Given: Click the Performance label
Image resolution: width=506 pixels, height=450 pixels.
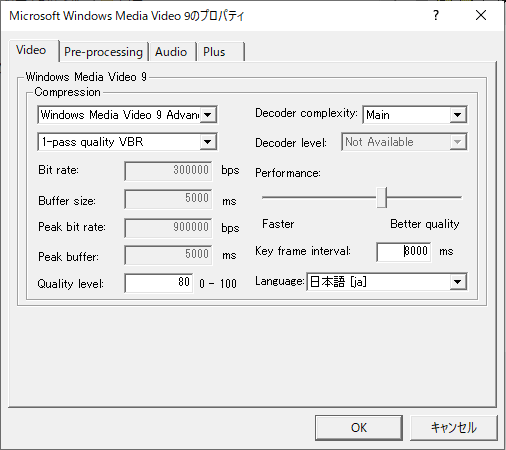Looking at the screenshot, I should pyautogui.click(x=288, y=173).
